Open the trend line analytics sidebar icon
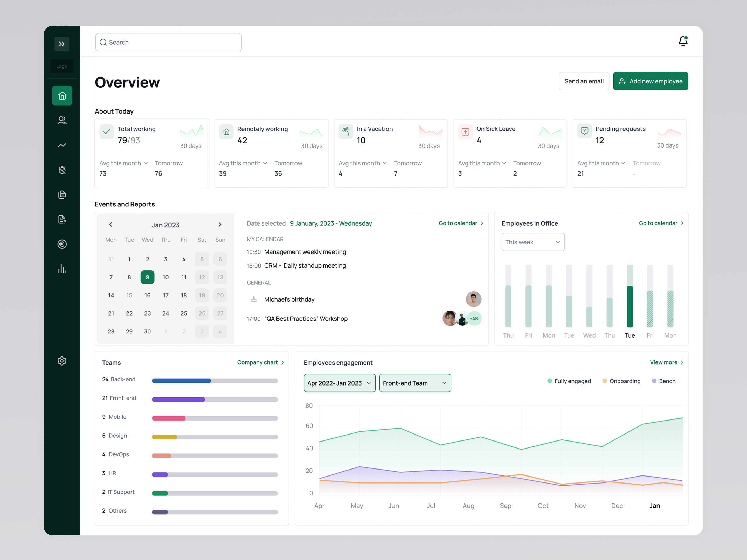This screenshot has width=747, height=560. (62, 145)
